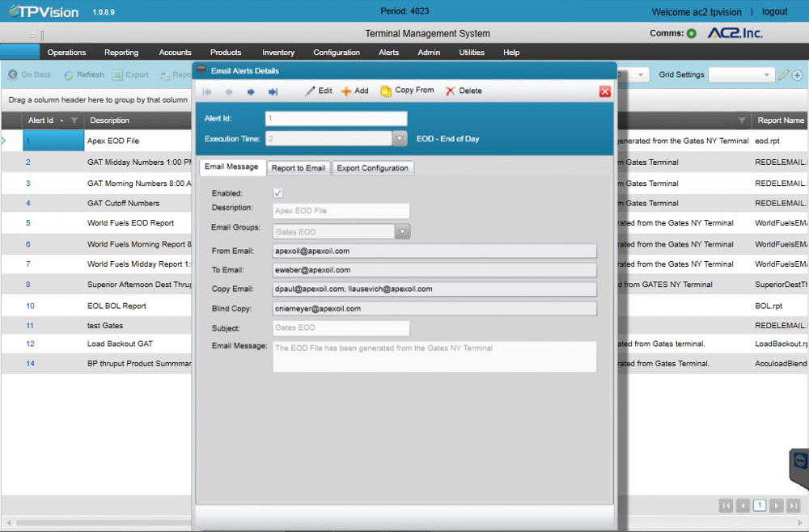This screenshot has width=809, height=532.
Task: Toggle the Enabled checkbox for the alert
Action: (x=278, y=193)
